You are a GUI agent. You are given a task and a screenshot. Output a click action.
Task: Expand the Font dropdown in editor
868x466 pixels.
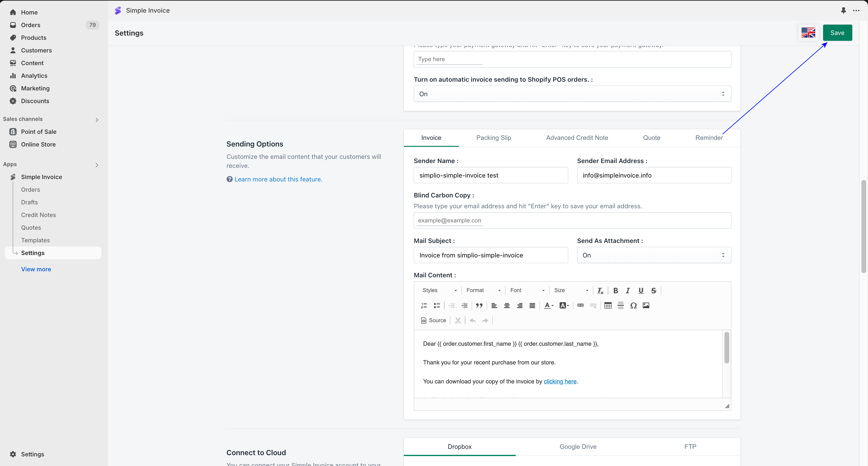point(527,290)
